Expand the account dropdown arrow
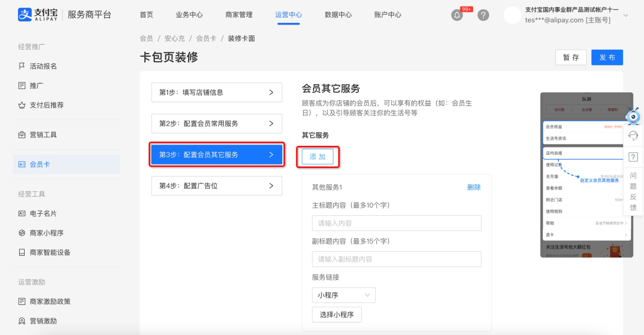 coord(625,16)
